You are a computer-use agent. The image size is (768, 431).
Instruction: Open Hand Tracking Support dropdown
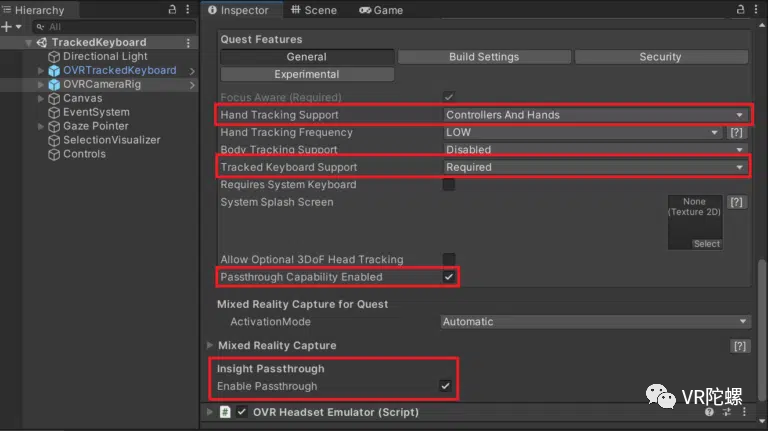(595, 115)
